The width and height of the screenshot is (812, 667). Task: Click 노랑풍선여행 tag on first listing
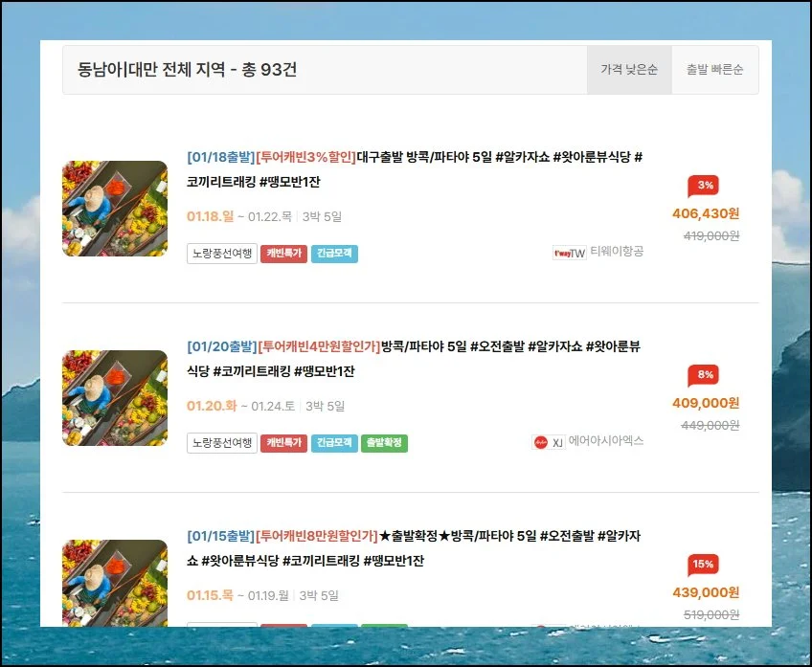tap(221, 254)
